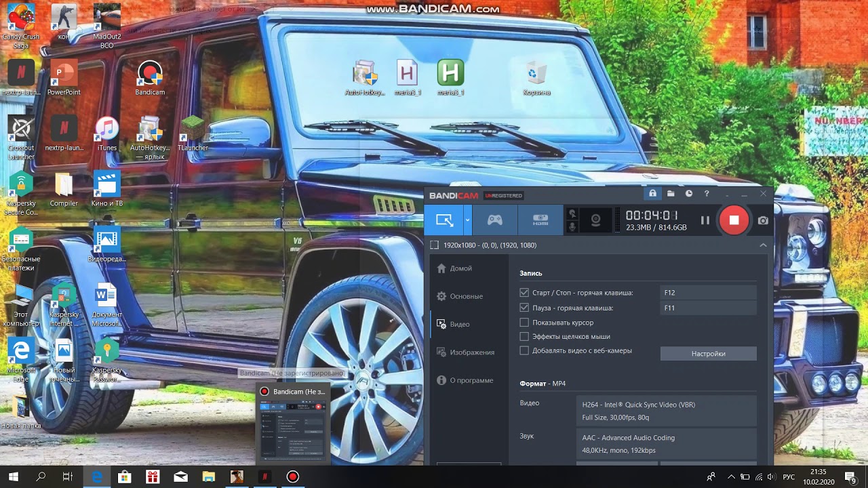Open Windows taskbar search

point(41,477)
